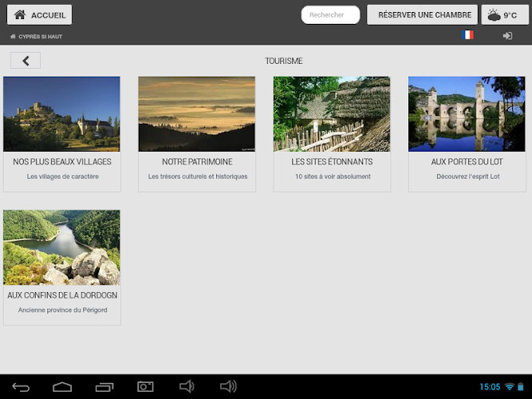532x399 pixels.
Task: Open Nos plus beaux villages photo
Action: tap(61, 114)
